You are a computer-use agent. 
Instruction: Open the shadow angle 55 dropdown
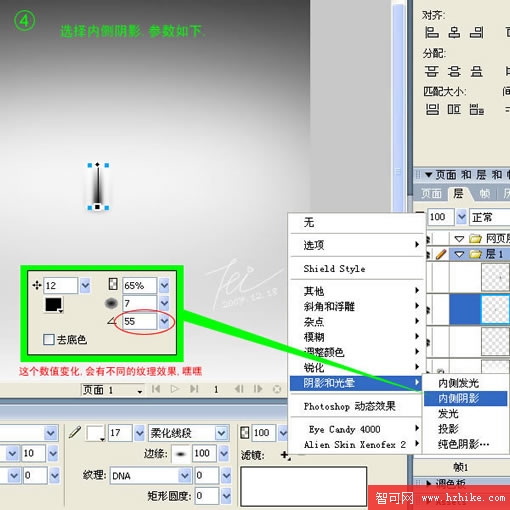[x=164, y=321]
